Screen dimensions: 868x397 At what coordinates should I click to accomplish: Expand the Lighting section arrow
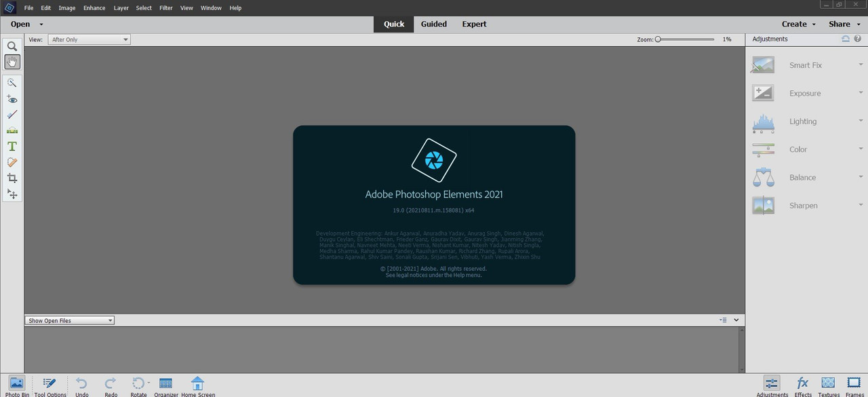(x=861, y=121)
